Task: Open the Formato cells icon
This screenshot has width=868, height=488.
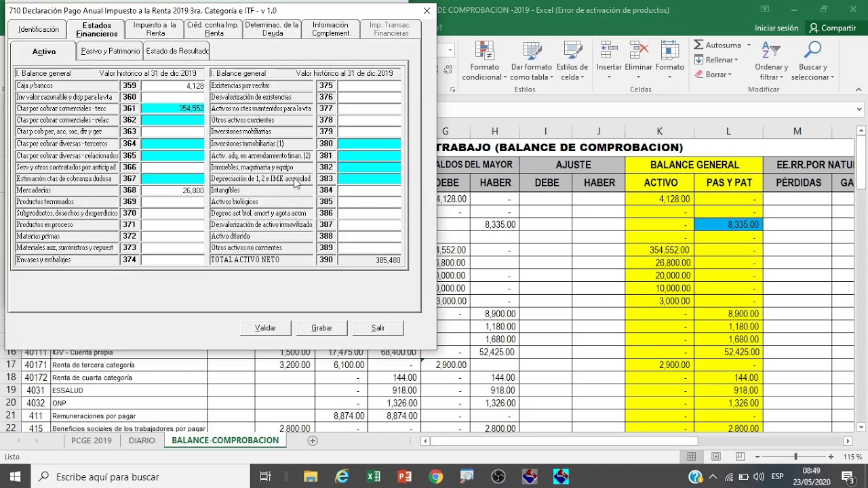Action: (669, 52)
